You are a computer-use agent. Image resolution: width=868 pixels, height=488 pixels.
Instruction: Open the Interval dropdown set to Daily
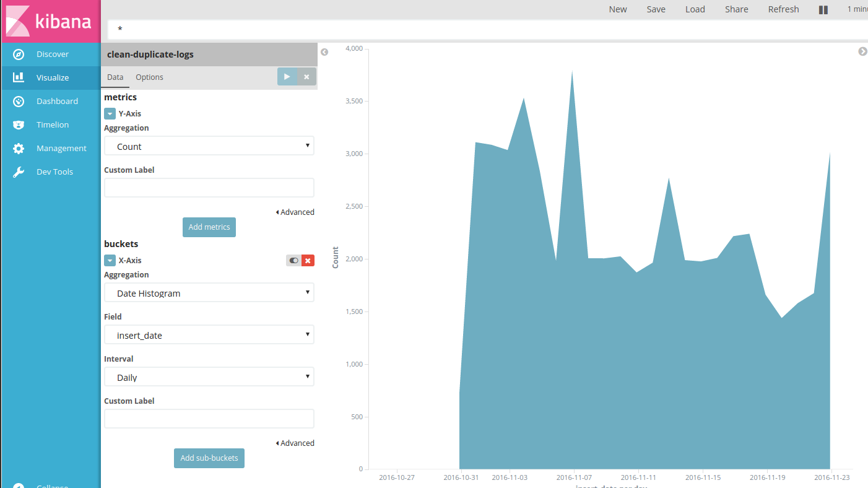click(209, 377)
